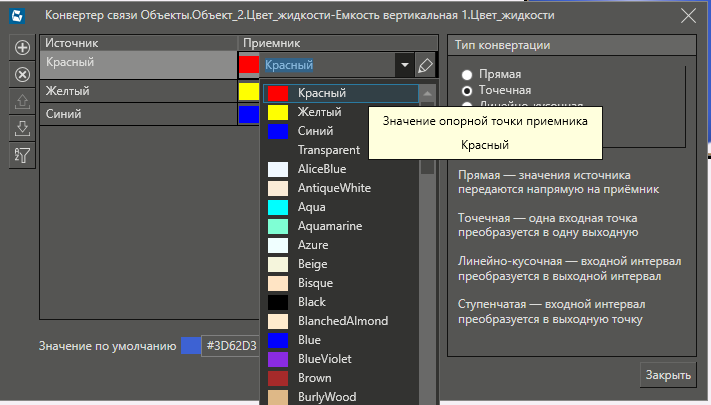Select the Желтый source cell
Viewport: 711px width, 405px height.
(x=139, y=91)
